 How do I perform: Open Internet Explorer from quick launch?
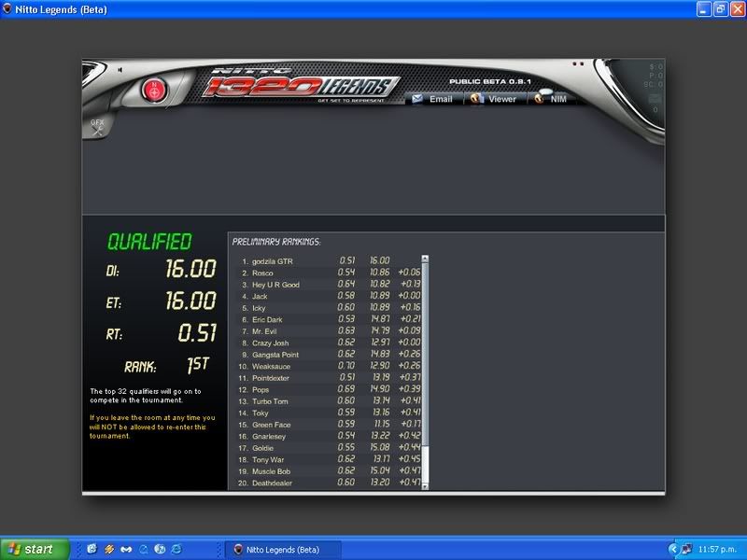176,549
